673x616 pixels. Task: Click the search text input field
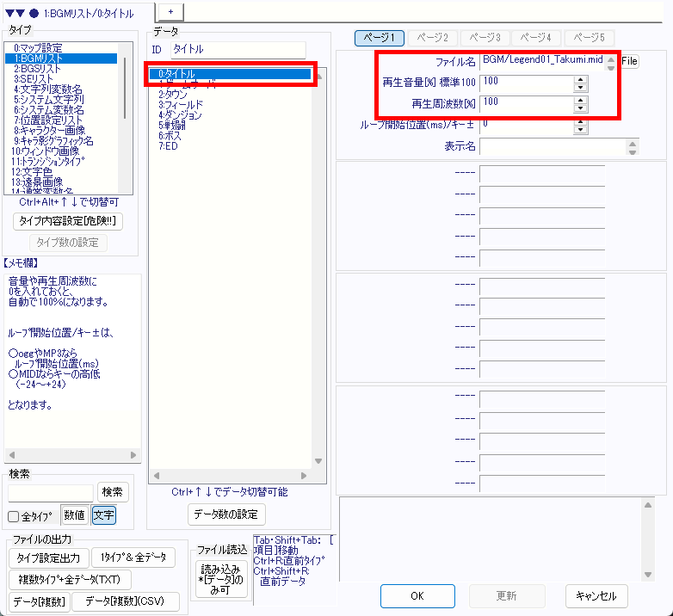pos(51,493)
